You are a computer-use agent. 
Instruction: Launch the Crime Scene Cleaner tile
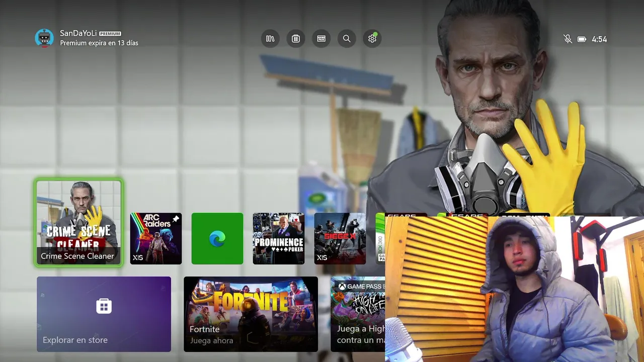(78, 222)
